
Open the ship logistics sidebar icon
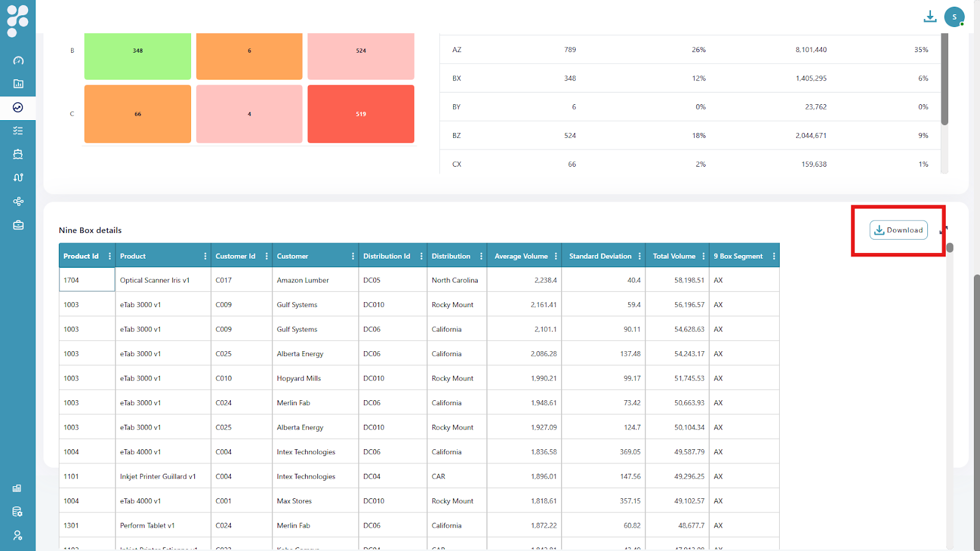(x=18, y=154)
